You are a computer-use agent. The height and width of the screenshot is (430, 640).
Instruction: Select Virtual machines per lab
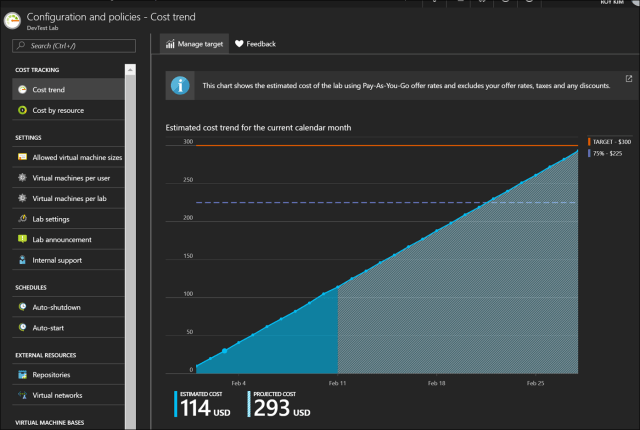click(x=69, y=198)
